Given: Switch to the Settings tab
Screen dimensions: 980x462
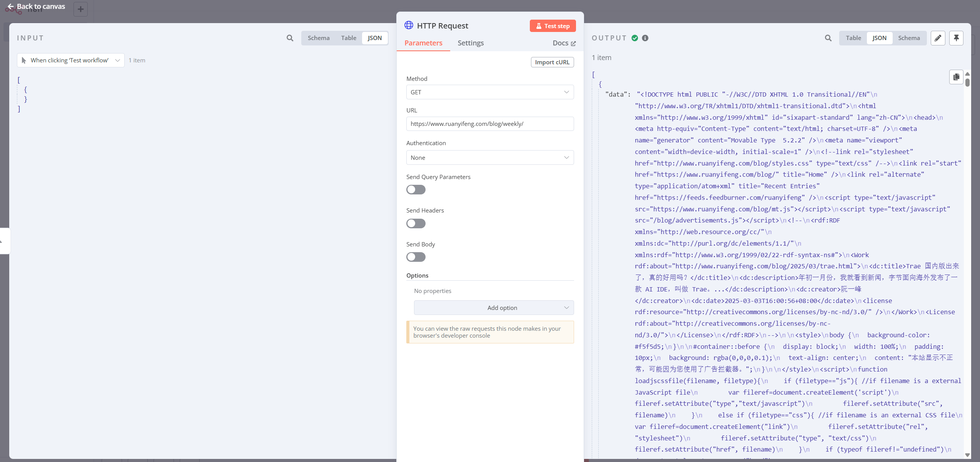Looking at the screenshot, I should [x=470, y=43].
